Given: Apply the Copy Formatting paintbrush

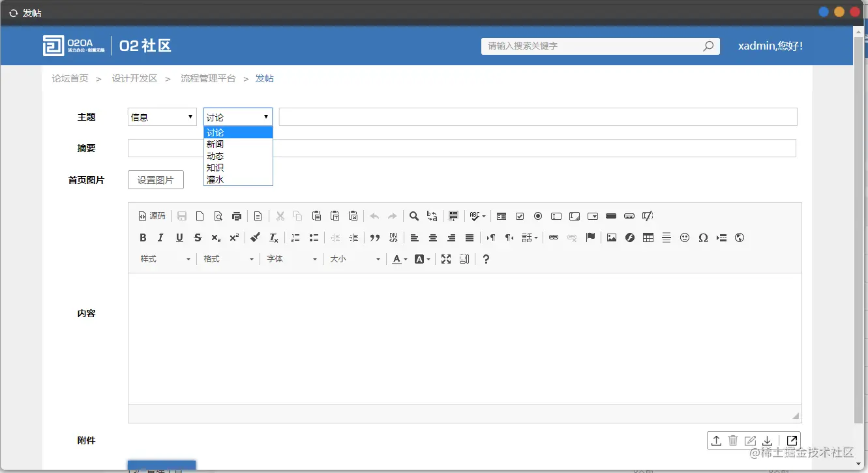Looking at the screenshot, I should pyautogui.click(x=256, y=237).
